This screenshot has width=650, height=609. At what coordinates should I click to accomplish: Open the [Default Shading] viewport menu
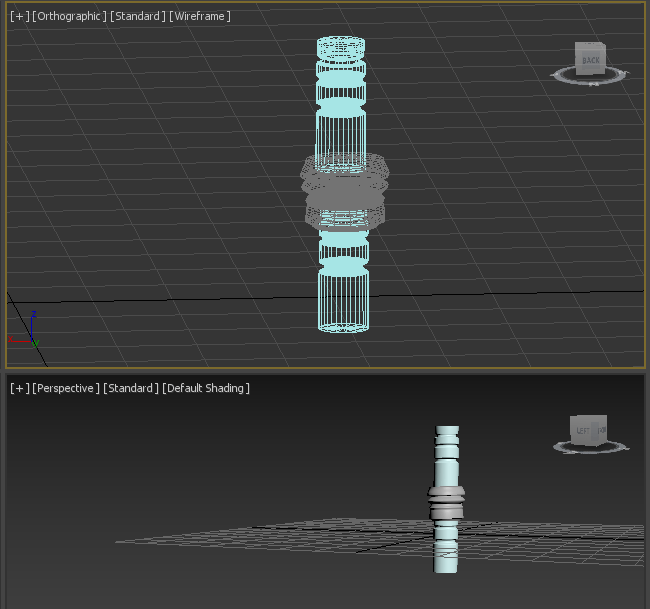click(206, 388)
